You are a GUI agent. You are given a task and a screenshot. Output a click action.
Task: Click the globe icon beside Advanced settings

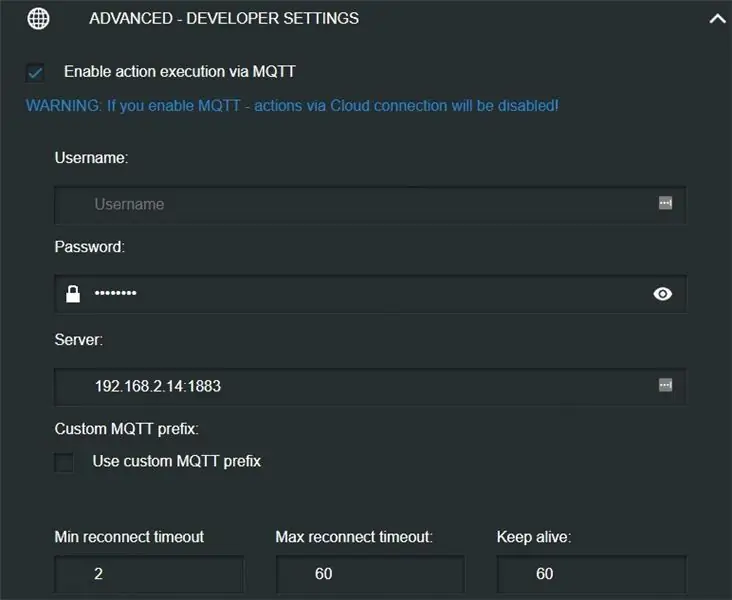pos(38,19)
